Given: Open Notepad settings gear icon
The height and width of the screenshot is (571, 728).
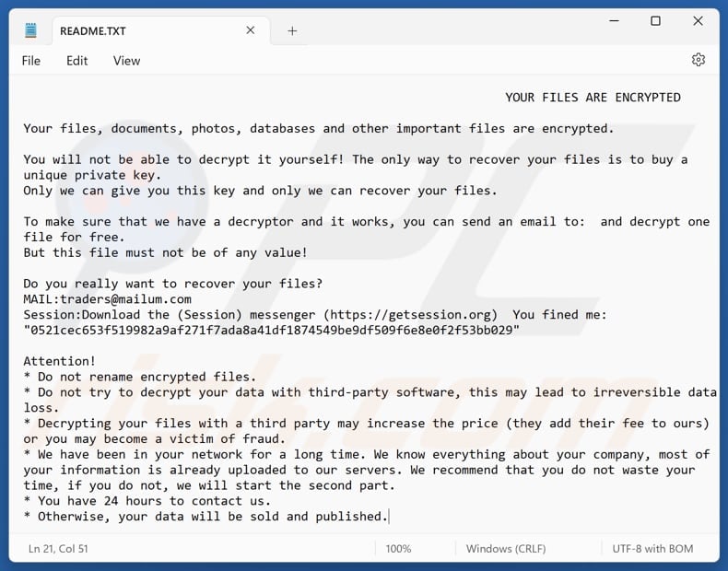Looking at the screenshot, I should (699, 60).
